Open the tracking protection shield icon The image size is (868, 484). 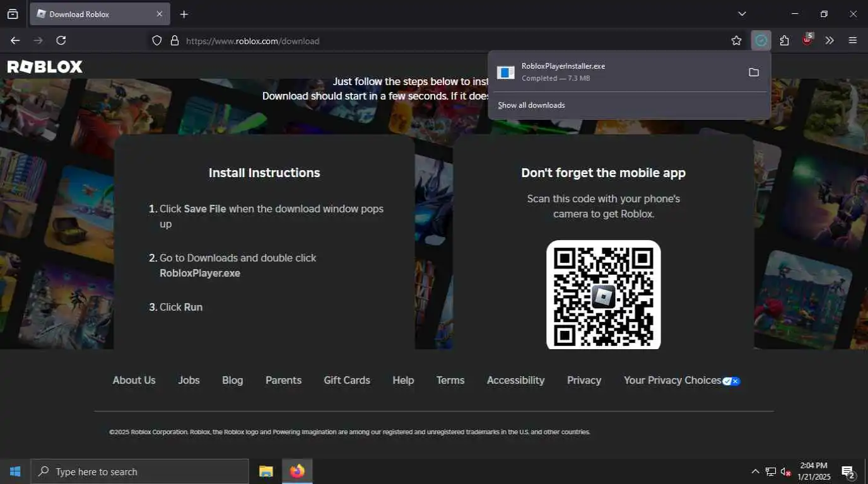point(157,41)
